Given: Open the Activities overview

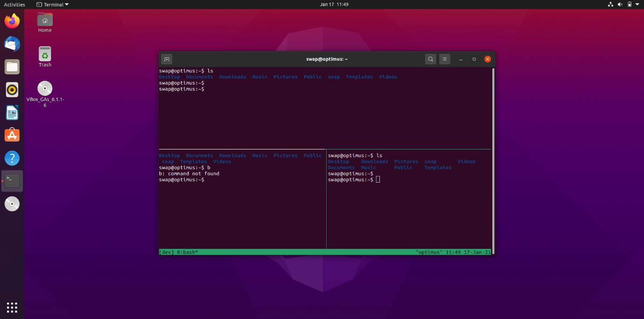Looking at the screenshot, I should (x=14, y=4).
